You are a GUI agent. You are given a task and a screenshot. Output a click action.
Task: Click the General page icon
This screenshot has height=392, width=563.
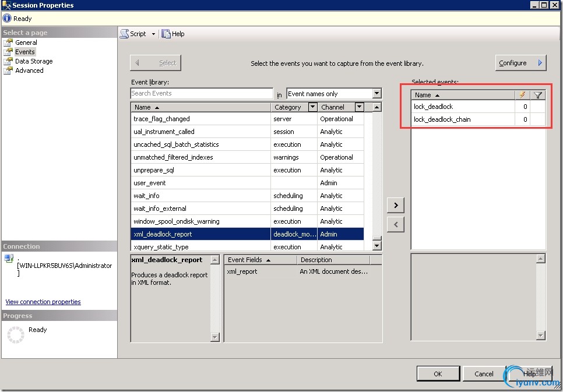point(8,43)
